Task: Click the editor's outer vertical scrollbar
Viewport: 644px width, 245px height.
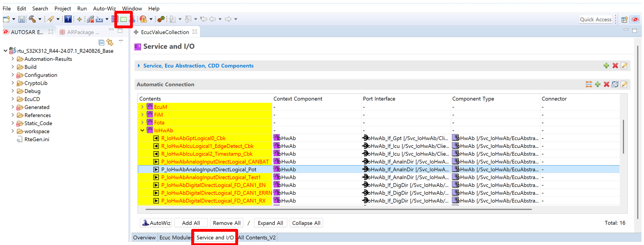Action: click(x=638, y=133)
